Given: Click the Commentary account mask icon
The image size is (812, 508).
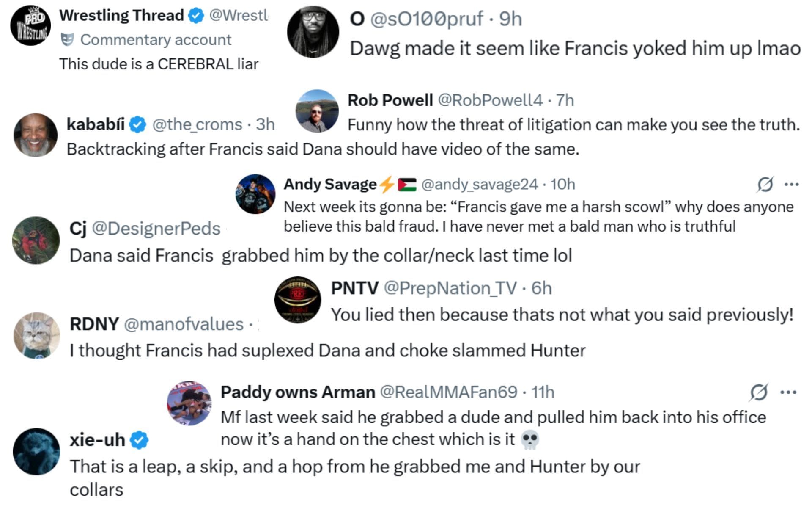Looking at the screenshot, I should point(67,39).
